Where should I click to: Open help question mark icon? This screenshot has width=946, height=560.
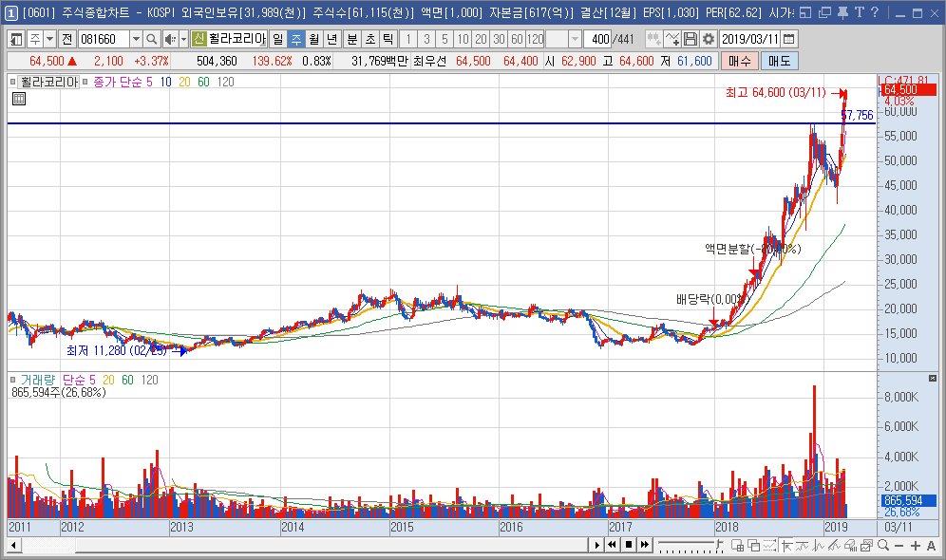tap(875, 12)
